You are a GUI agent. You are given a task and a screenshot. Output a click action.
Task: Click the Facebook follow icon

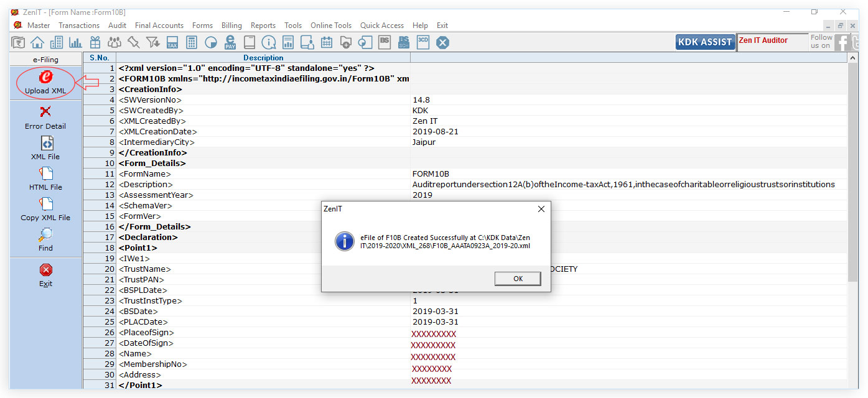coord(842,42)
